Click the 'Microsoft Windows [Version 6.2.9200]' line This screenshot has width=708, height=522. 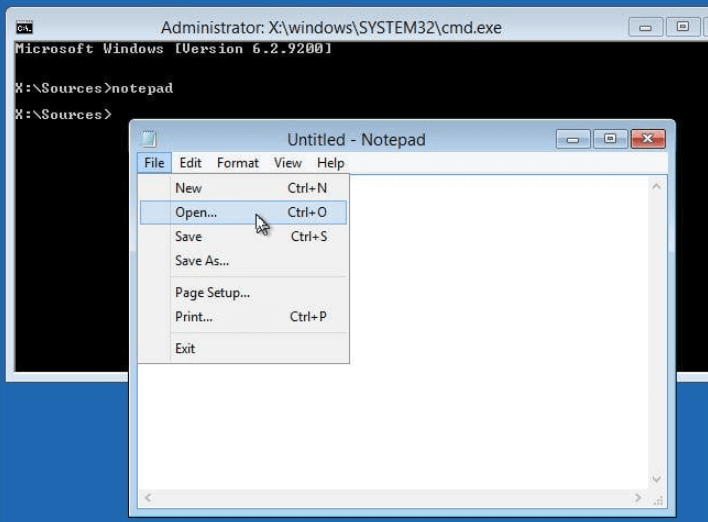173,48
